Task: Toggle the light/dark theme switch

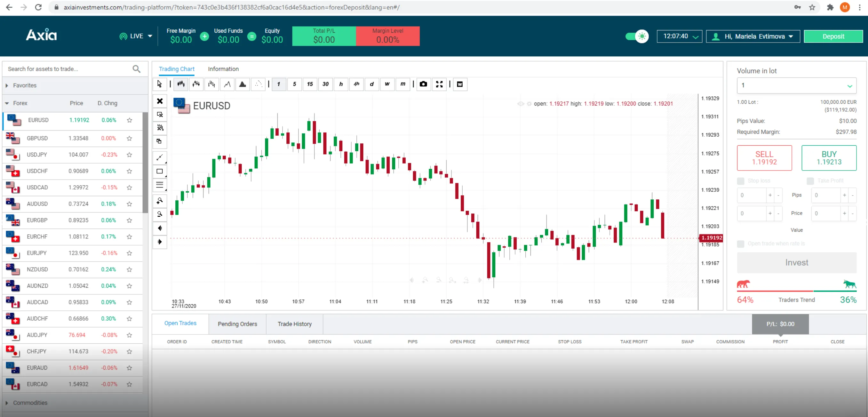Action: (636, 36)
